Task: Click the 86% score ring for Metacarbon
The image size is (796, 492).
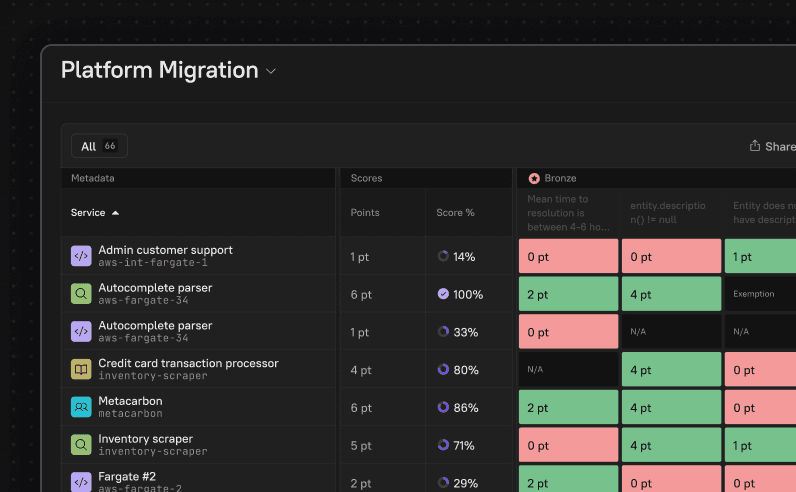Action: (443, 408)
